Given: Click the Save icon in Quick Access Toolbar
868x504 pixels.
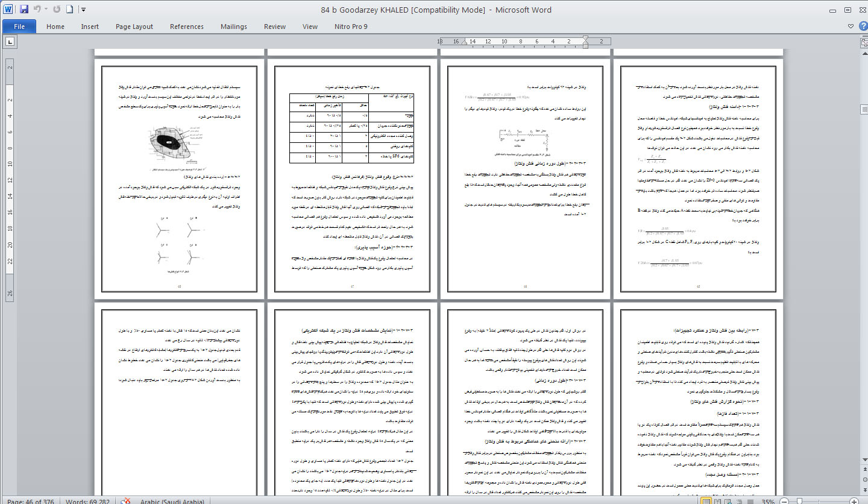Looking at the screenshot, I should [x=24, y=10].
